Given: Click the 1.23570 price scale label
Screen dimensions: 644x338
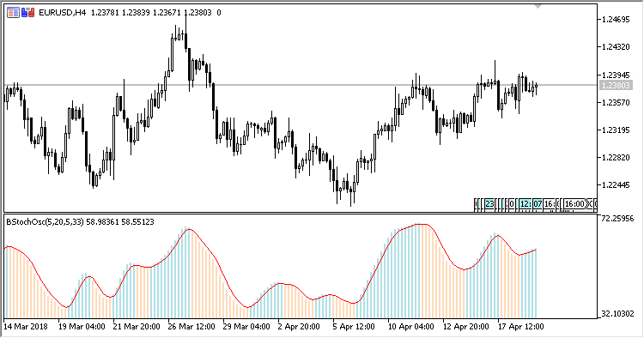Looking at the screenshot, I should click(x=616, y=103).
